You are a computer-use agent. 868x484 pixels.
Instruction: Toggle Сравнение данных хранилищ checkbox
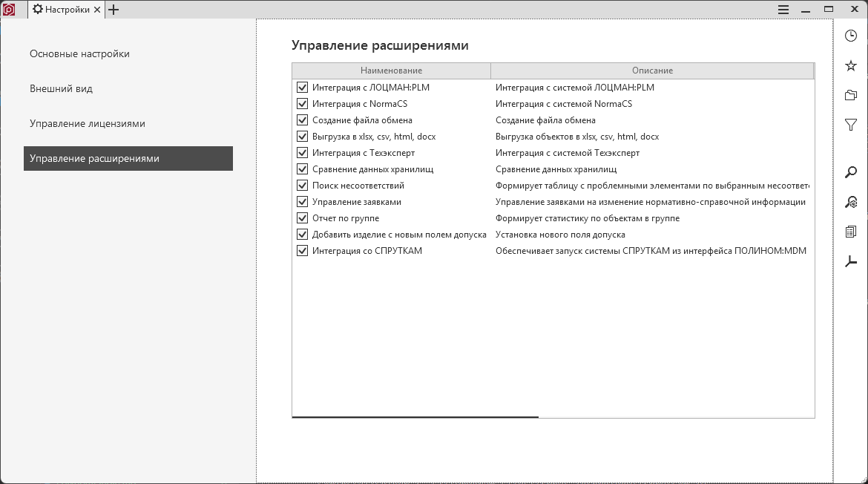(x=302, y=169)
